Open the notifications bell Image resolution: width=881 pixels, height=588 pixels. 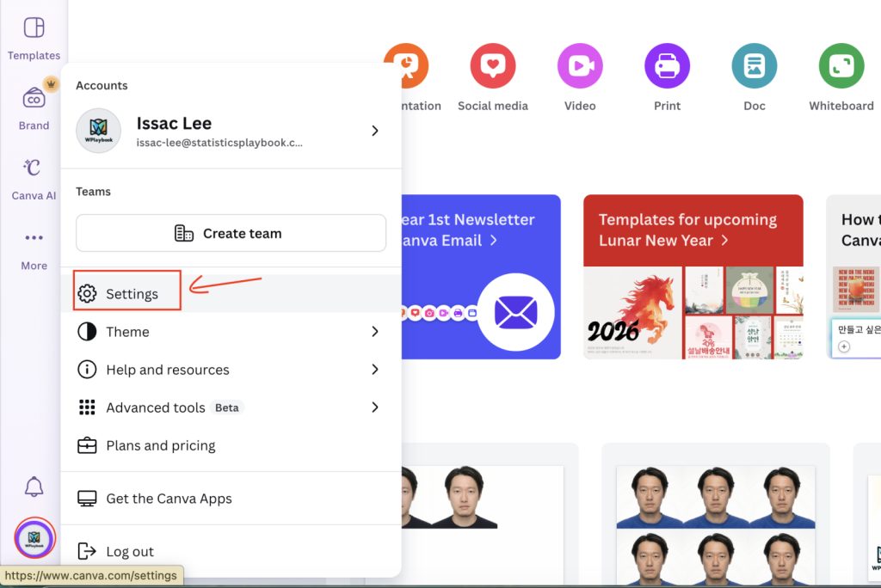34,487
